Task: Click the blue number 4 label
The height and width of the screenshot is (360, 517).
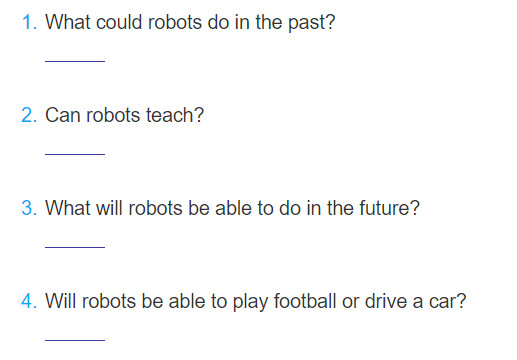Action: tap(29, 302)
